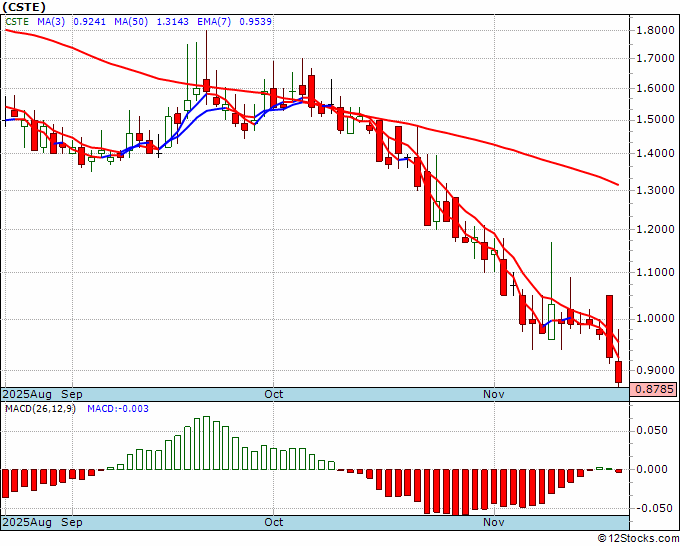The image size is (680, 546).
Task: Click the MACD(26,12,9) indicator label
Action: click(40, 409)
